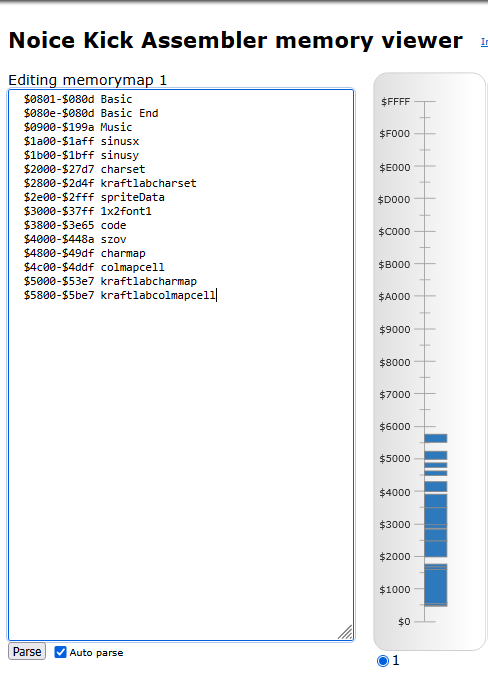Image resolution: width=488 pixels, height=676 pixels.
Task: Click the $C000 axis label
Action: point(394,232)
